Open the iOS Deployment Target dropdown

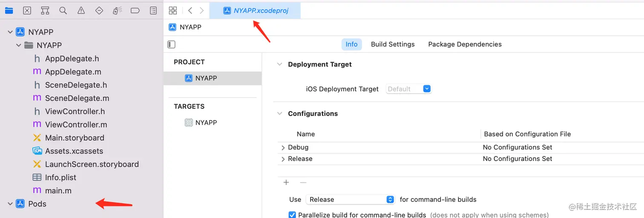(x=427, y=89)
